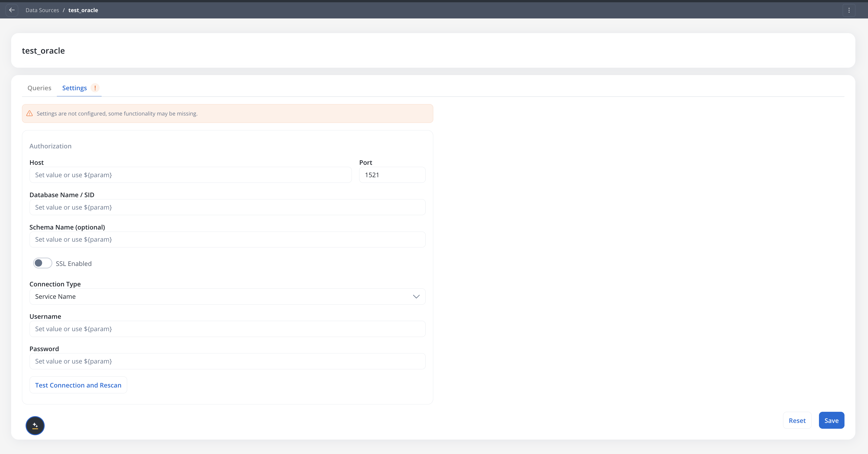Click the exclamation badge on Settings tab
The image size is (868, 454).
(95, 88)
